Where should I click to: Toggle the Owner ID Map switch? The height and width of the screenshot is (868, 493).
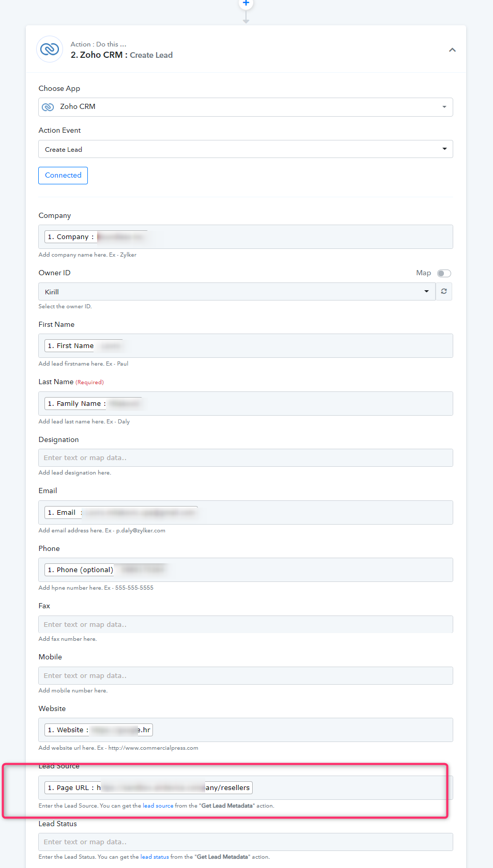tap(444, 273)
